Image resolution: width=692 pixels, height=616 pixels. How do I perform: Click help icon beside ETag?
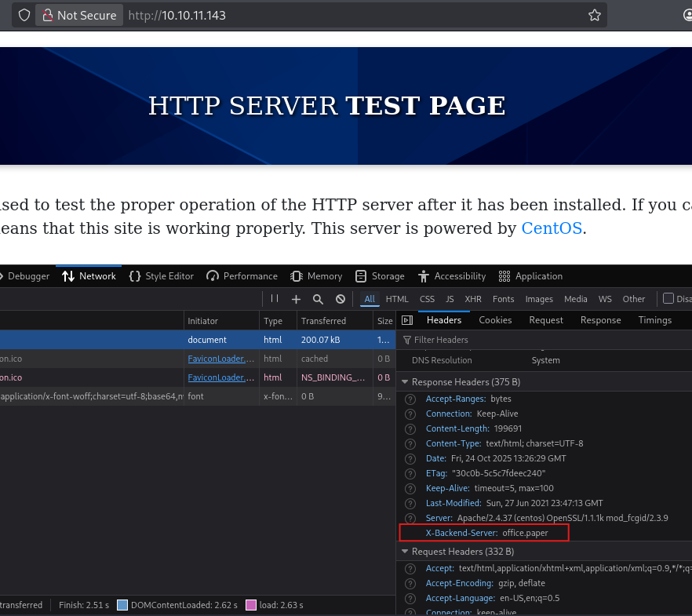[x=410, y=474]
